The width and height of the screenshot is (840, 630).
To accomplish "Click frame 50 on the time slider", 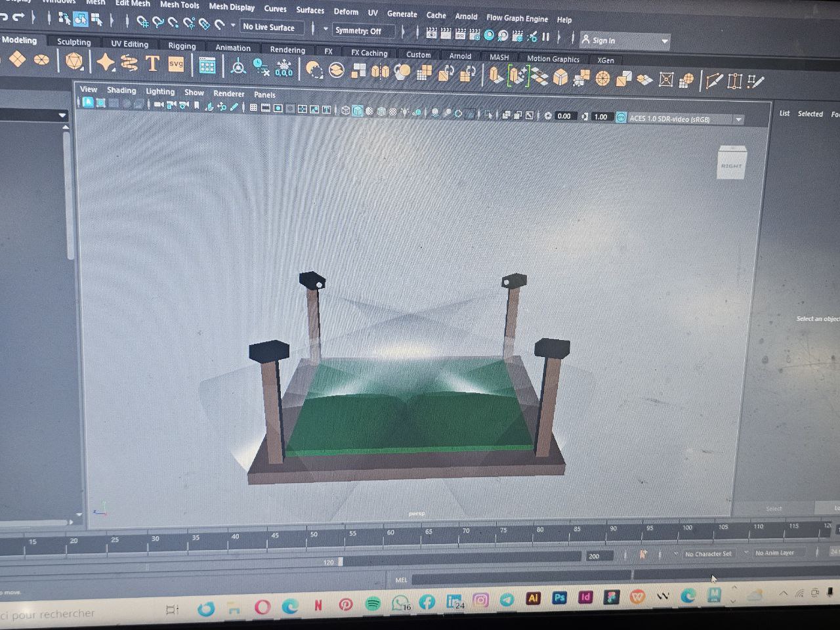I will [314, 535].
